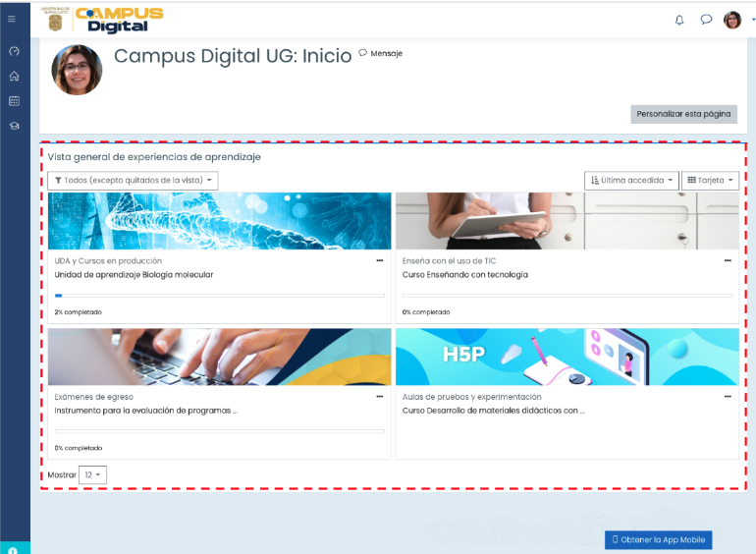756x554 pixels.
Task: Open the dashboard gauge icon in sidebar
Action: tap(14, 51)
